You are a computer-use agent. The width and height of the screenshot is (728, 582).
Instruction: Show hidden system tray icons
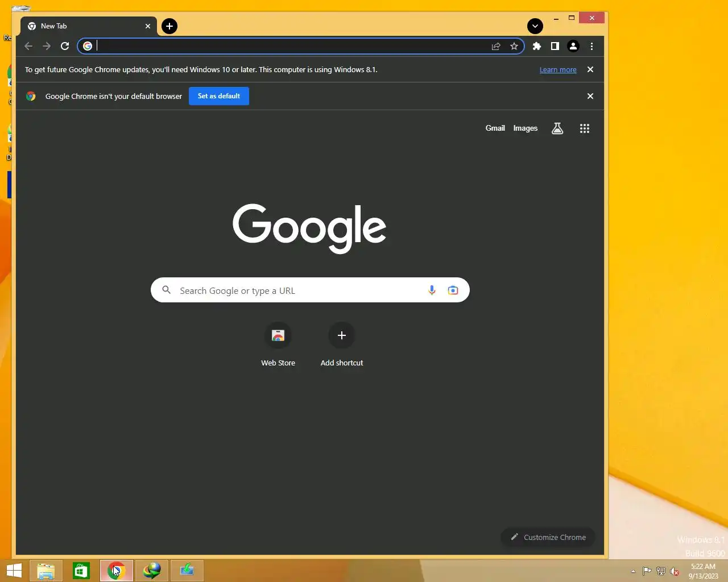point(633,571)
